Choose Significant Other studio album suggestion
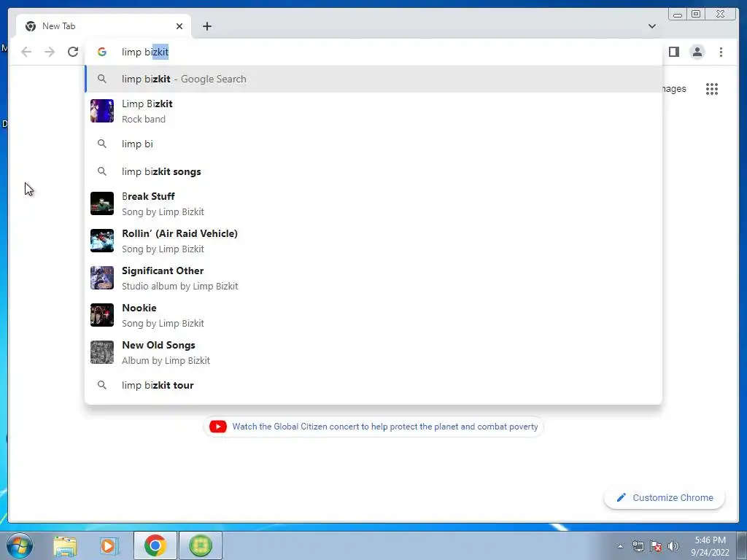The width and height of the screenshot is (747, 560). 374,278
